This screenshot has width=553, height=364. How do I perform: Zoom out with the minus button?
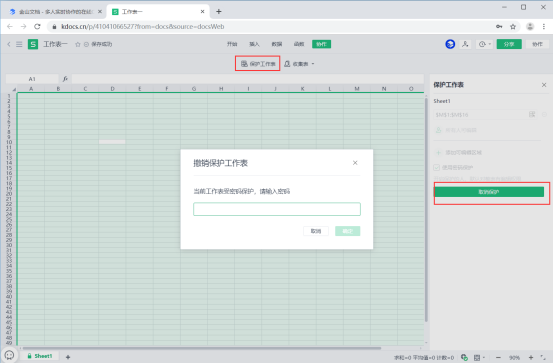point(498,358)
